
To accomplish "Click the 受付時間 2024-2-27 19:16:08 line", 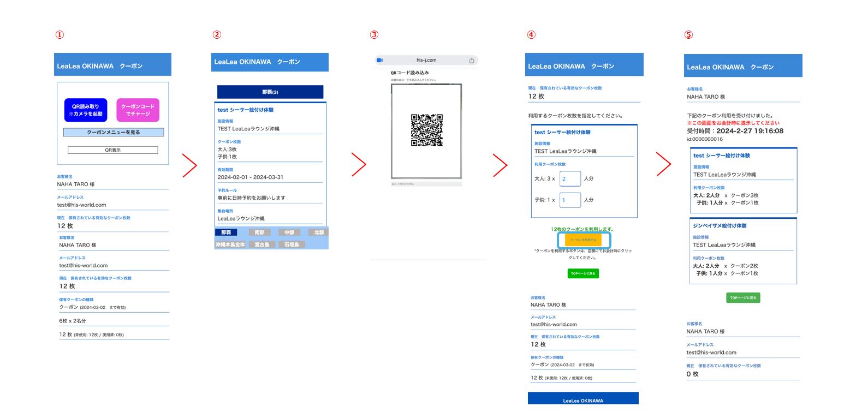I will coord(735,131).
